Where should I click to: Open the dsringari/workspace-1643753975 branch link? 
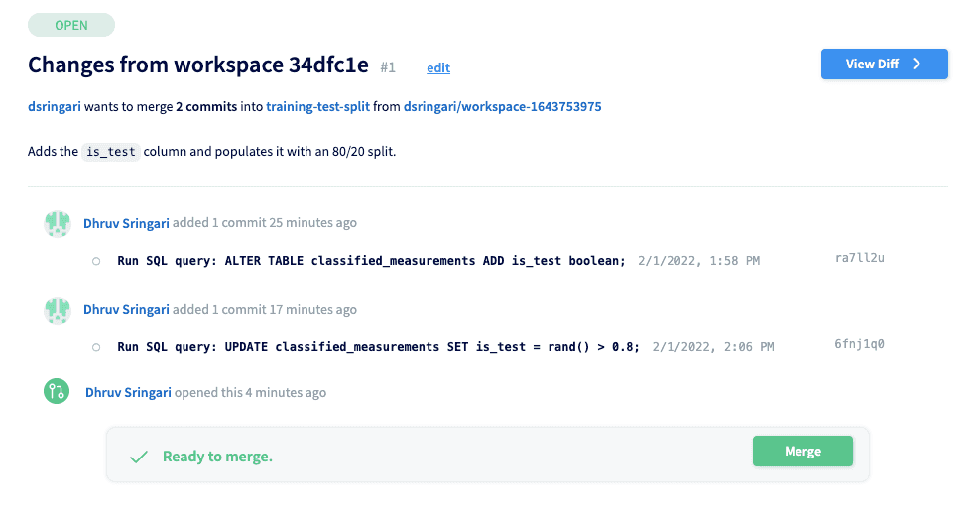click(x=503, y=106)
